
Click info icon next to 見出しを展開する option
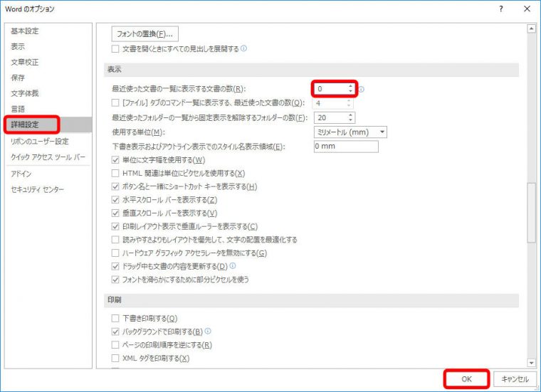243,48
